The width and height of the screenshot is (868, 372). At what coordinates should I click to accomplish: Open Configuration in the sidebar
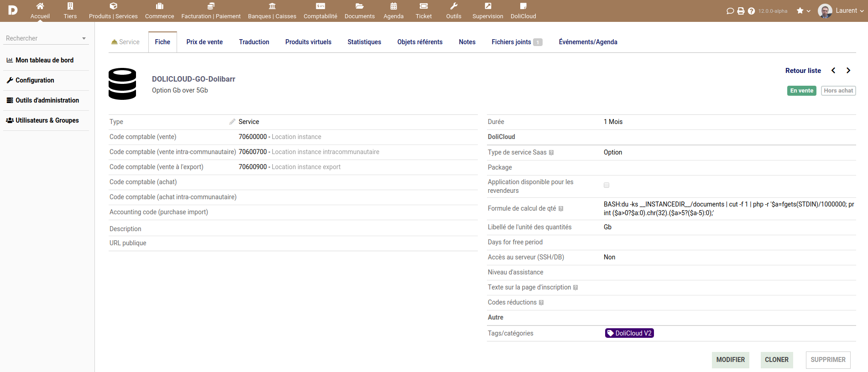tap(35, 80)
